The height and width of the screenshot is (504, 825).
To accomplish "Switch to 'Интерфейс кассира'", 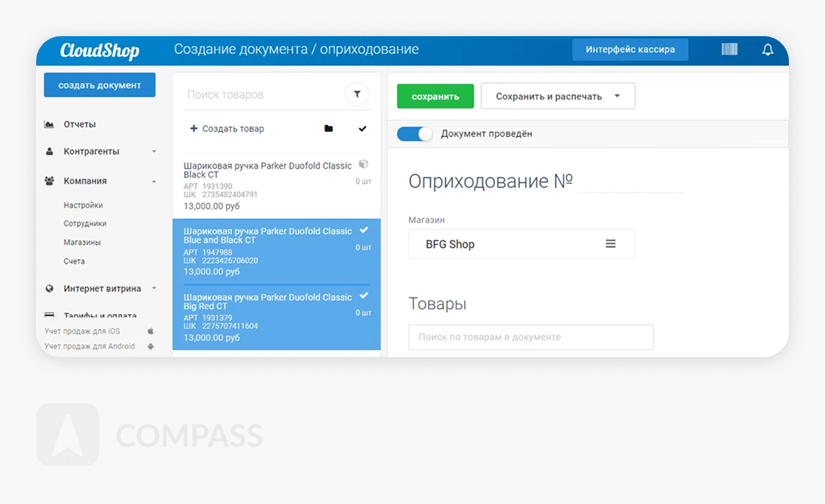I will 630,50.
